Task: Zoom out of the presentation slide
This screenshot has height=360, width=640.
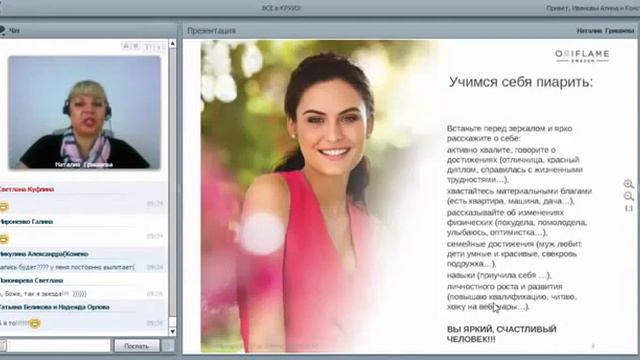Action: 629,196
